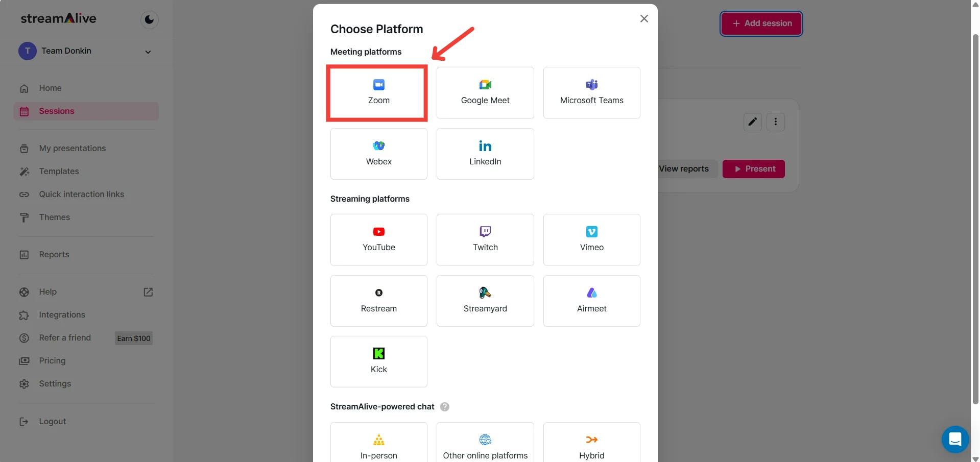The width and height of the screenshot is (980, 462).
Task: Choose the Streamyard platform card
Action: point(485,301)
